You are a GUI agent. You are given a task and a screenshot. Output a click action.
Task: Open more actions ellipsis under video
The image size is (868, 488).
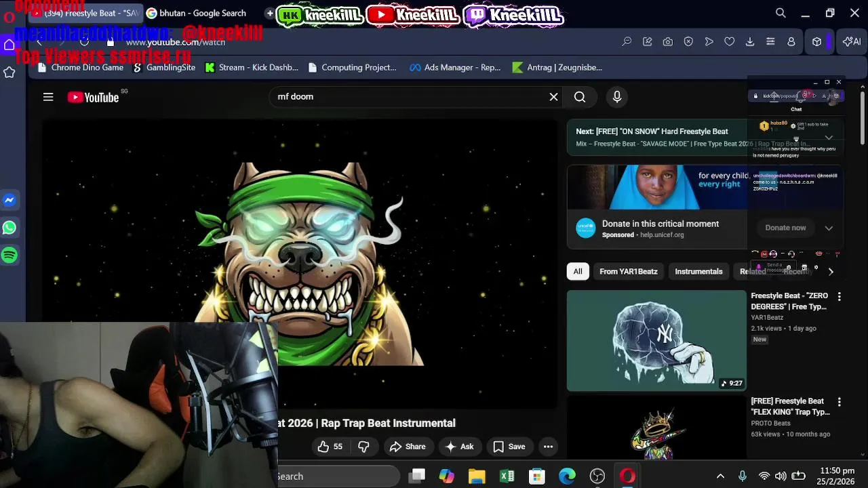[548, 447]
